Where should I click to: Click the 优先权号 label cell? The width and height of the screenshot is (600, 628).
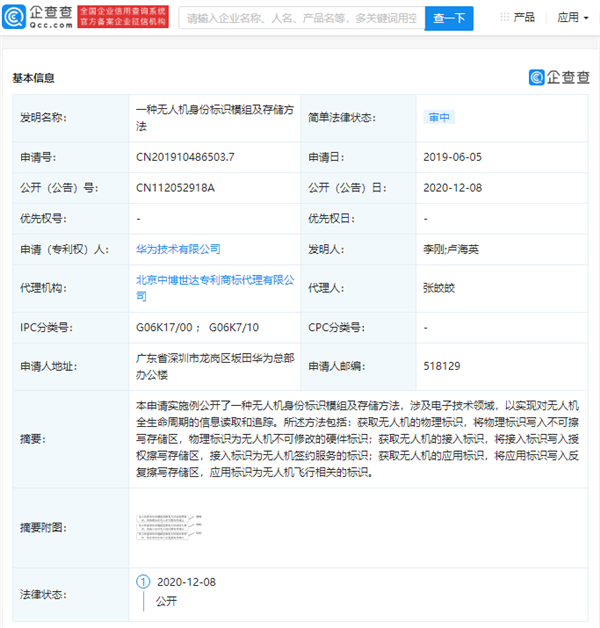coord(70,219)
